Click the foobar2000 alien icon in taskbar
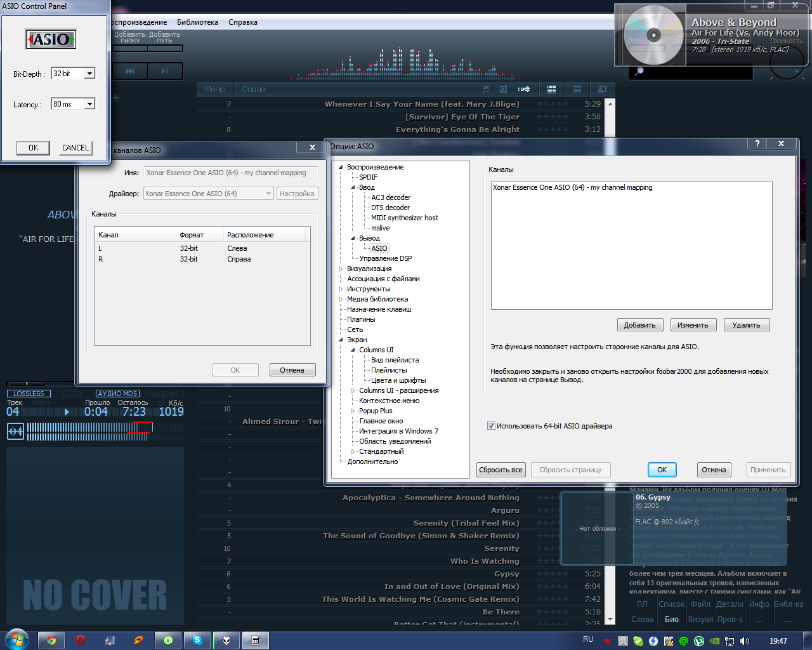 [x=226, y=640]
